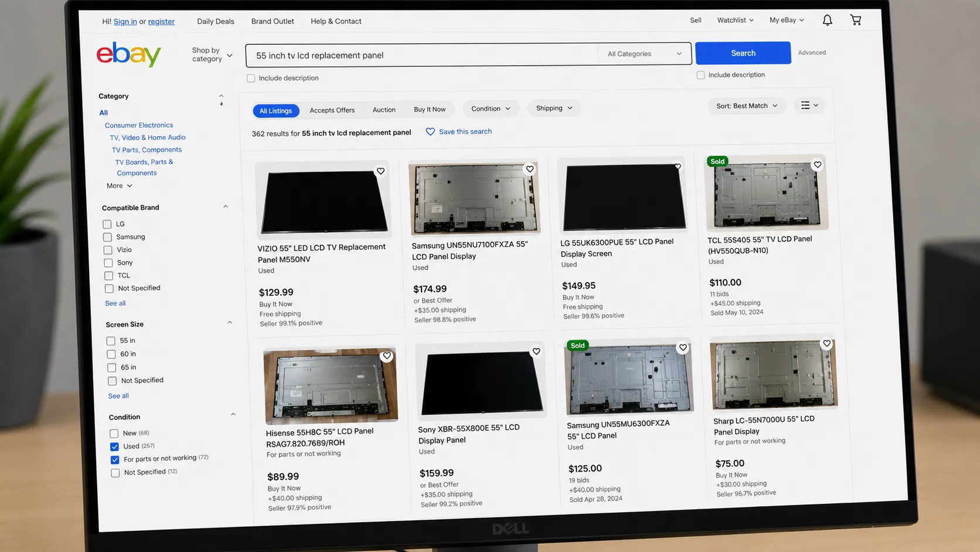Click the search text field
Screen dimensions: 980x552
pyautogui.click(x=421, y=55)
